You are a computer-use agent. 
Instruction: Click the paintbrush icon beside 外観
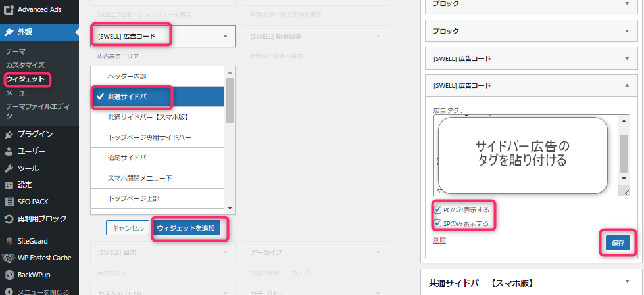pos(9,31)
